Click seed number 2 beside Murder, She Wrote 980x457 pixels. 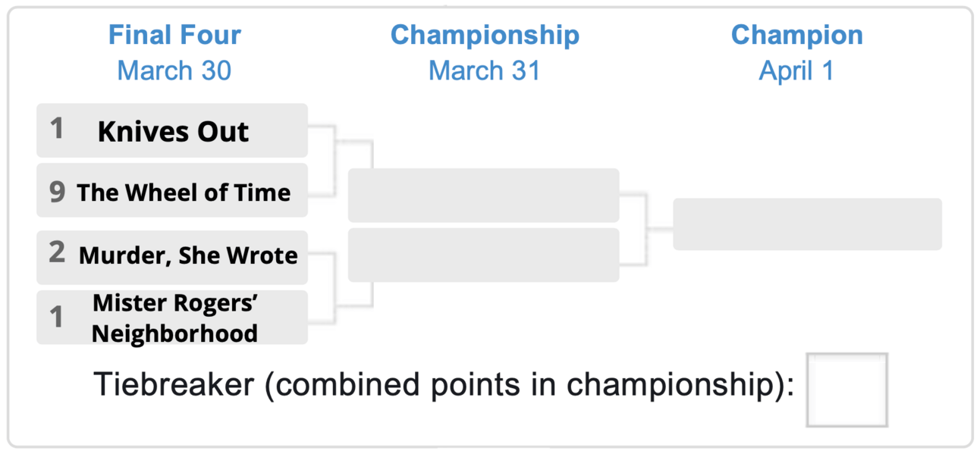click(57, 252)
